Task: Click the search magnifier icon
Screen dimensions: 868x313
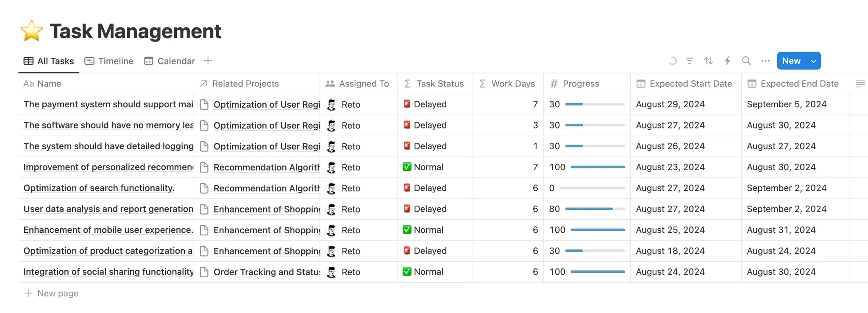Action: point(746,61)
